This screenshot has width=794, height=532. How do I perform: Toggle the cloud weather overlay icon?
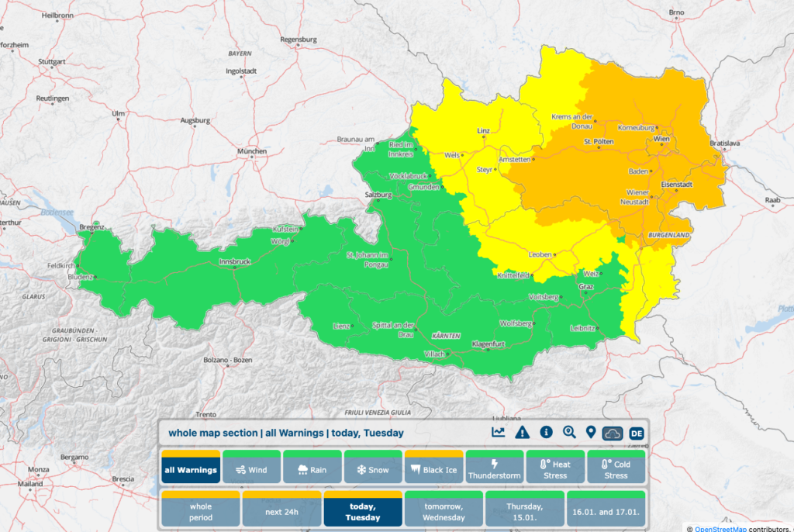click(613, 434)
